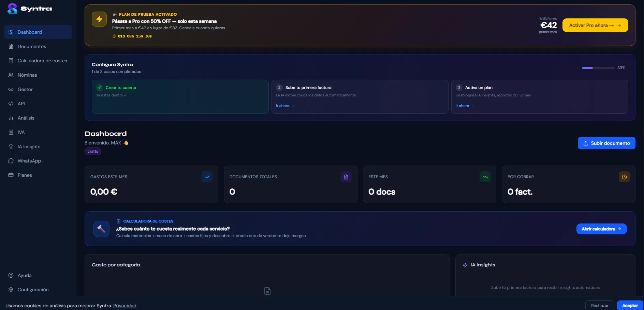Viewport: 644px width, 310px height.
Task: Click 'Gasto por categoría' heading
Action: tap(116, 265)
